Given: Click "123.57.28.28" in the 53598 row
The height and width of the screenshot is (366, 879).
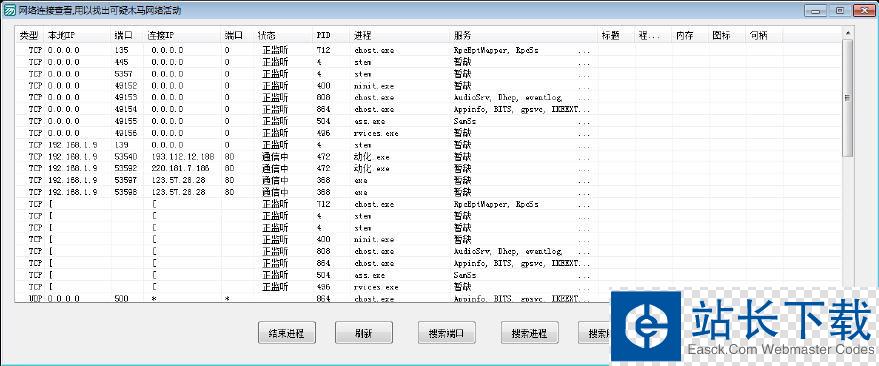Looking at the screenshot, I should point(178,192).
